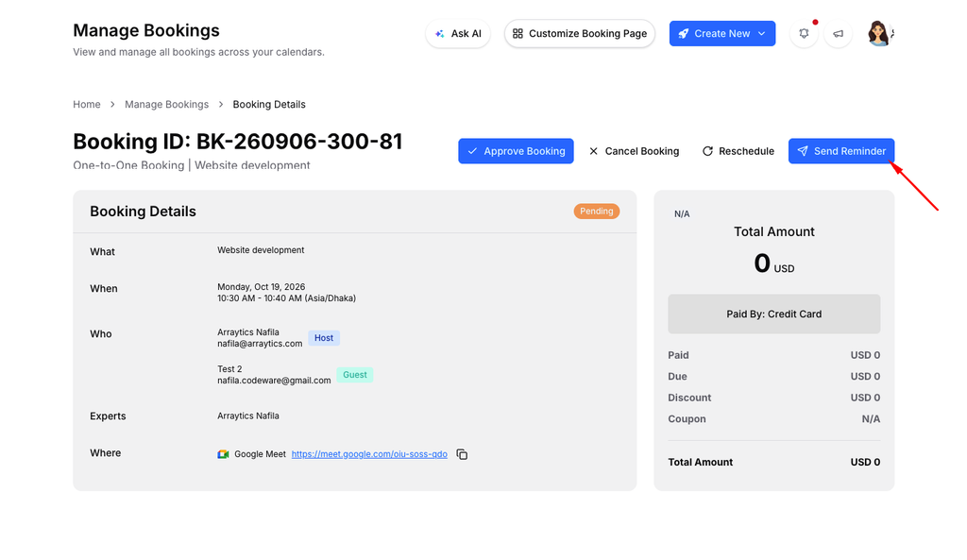The width and height of the screenshot is (967, 560).
Task: Navigate to Manage Bookings breadcrumb
Action: coord(166,104)
